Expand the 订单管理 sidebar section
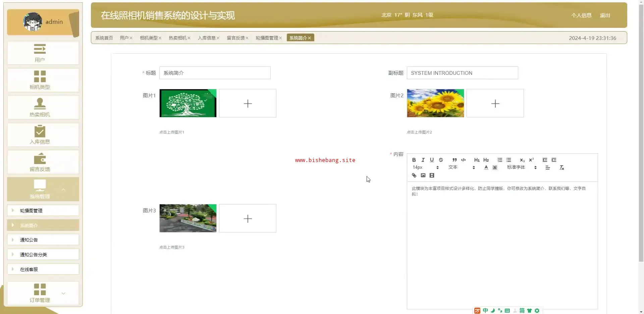 tap(43, 293)
